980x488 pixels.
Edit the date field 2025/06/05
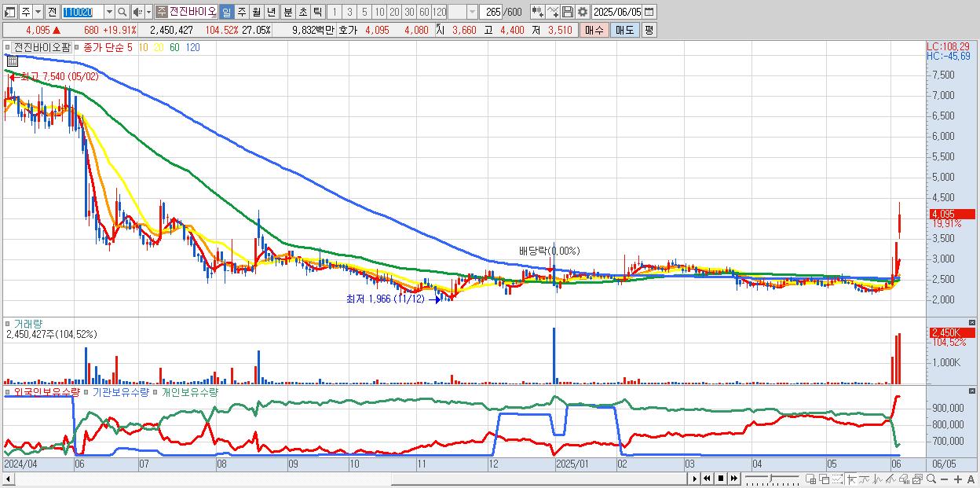pos(617,12)
